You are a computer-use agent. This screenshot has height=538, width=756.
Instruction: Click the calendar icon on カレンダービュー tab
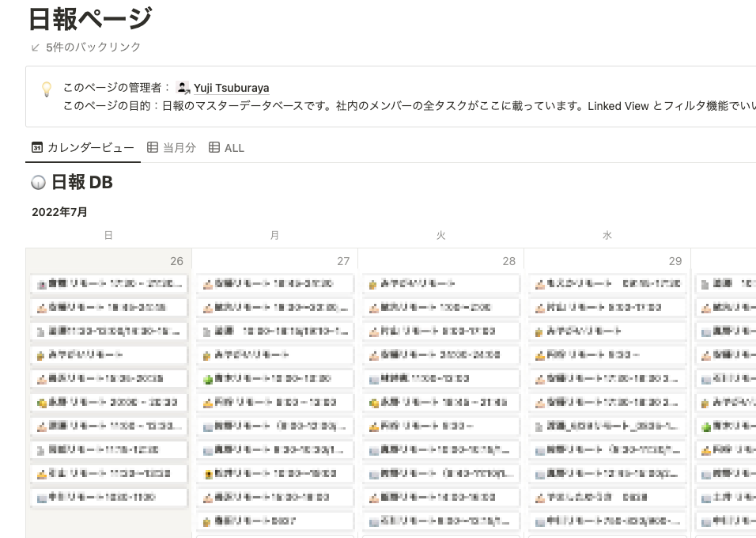pyautogui.click(x=37, y=148)
